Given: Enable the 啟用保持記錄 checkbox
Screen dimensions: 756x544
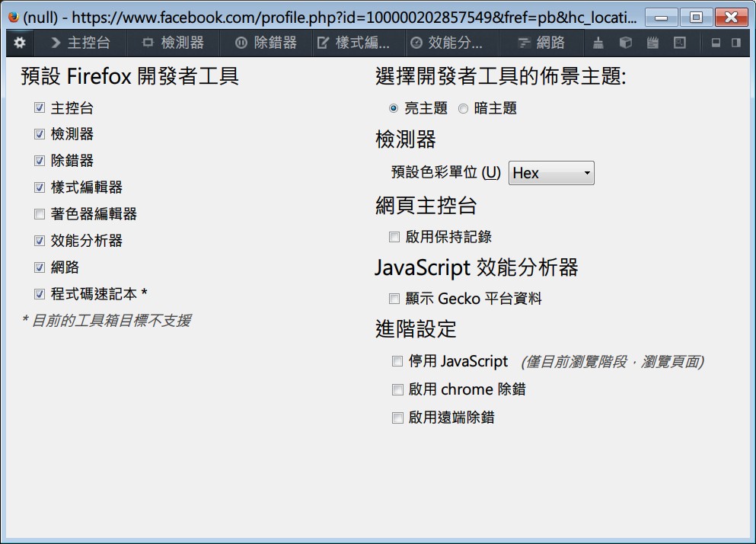Looking at the screenshot, I should pos(394,237).
